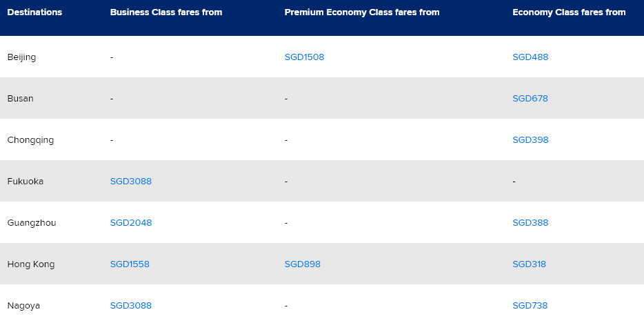
Task: Click Guangzhou Economy fare SGD388
Action: pyautogui.click(x=530, y=223)
